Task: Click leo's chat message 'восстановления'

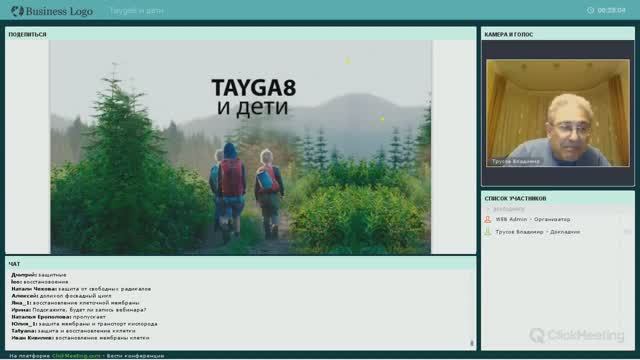Action: 40,282
